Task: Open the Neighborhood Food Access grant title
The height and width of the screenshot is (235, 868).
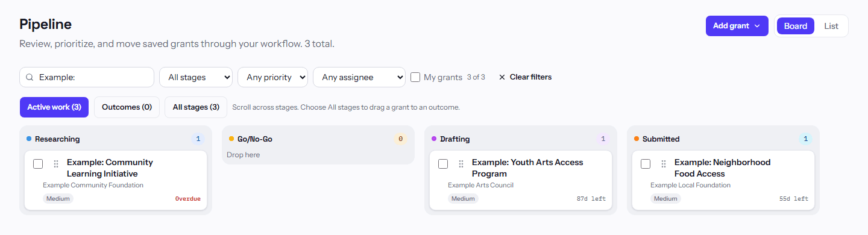Action: [722, 168]
